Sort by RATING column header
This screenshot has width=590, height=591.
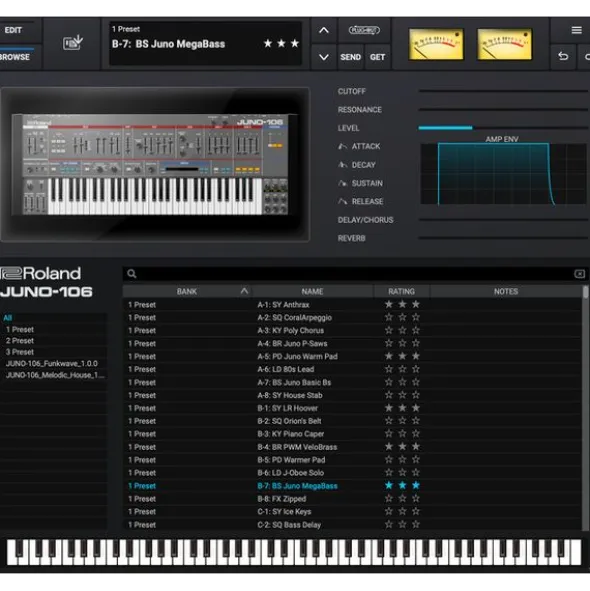(x=402, y=291)
